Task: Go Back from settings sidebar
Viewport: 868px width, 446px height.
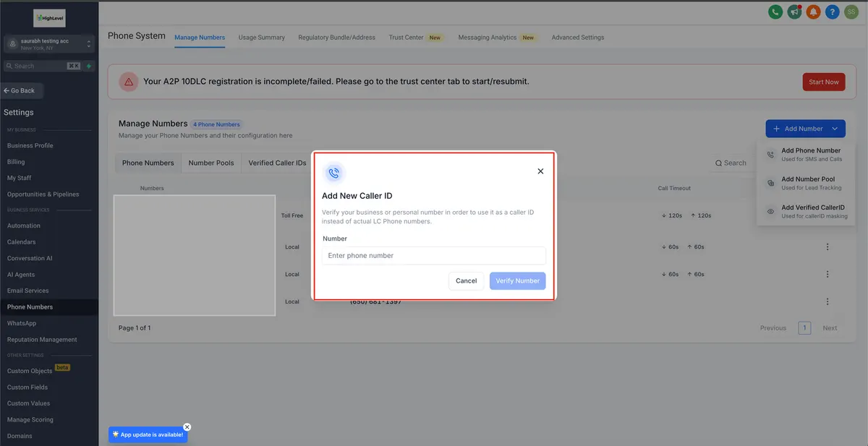Action: coord(22,90)
